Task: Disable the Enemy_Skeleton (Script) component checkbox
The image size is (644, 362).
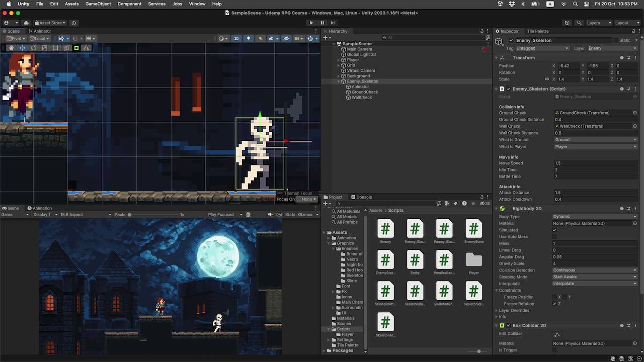Action: pos(509,89)
